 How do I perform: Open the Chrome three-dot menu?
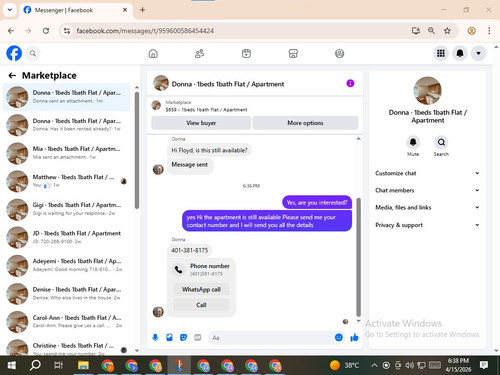pyautogui.click(x=489, y=31)
